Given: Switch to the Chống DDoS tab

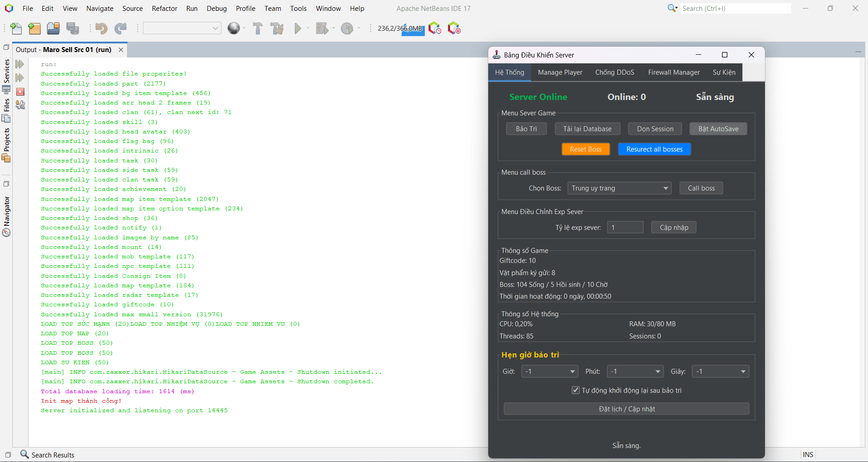Looking at the screenshot, I should coord(615,72).
